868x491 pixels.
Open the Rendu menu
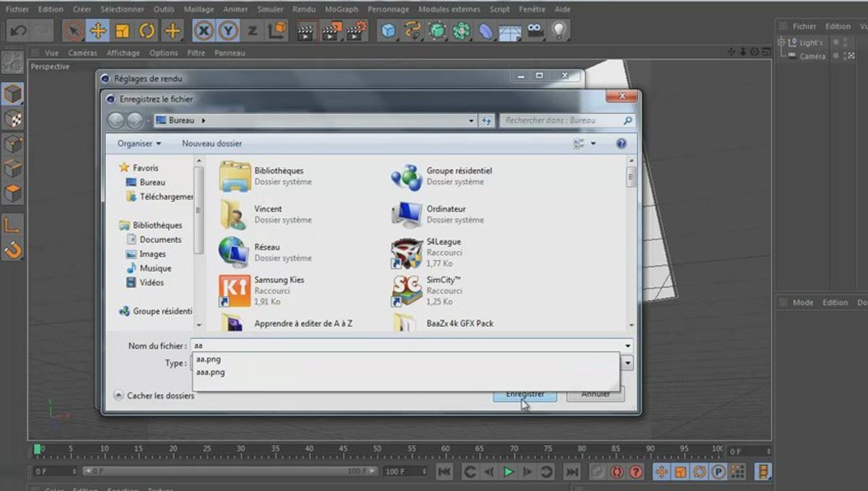coord(304,10)
